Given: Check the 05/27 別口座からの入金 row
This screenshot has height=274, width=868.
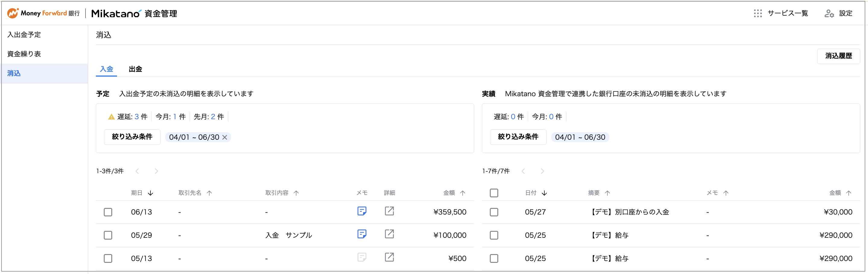Looking at the screenshot, I should pyautogui.click(x=494, y=212).
